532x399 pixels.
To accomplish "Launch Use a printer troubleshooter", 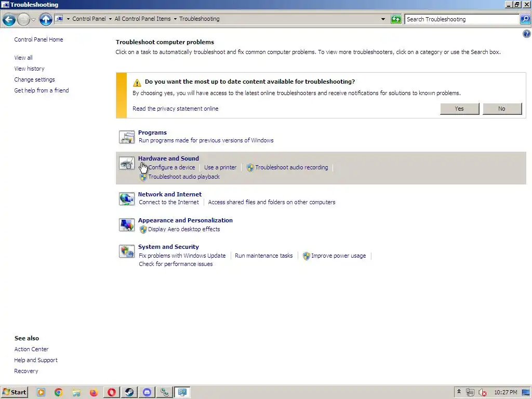I will [220, 167].
